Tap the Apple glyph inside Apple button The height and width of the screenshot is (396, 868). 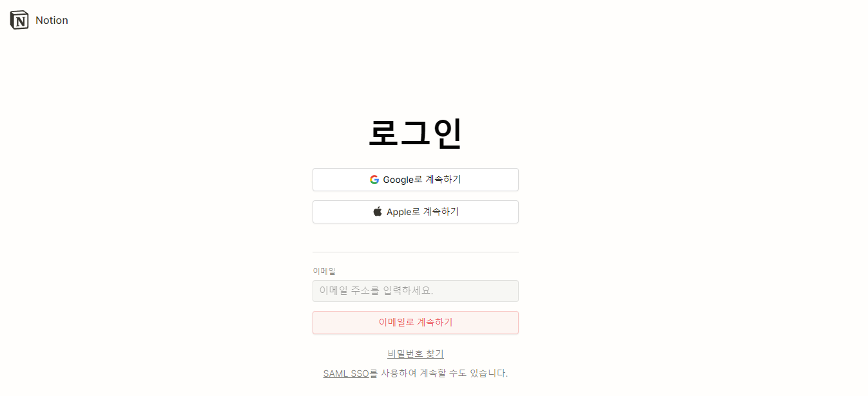[x=378, y=211]
